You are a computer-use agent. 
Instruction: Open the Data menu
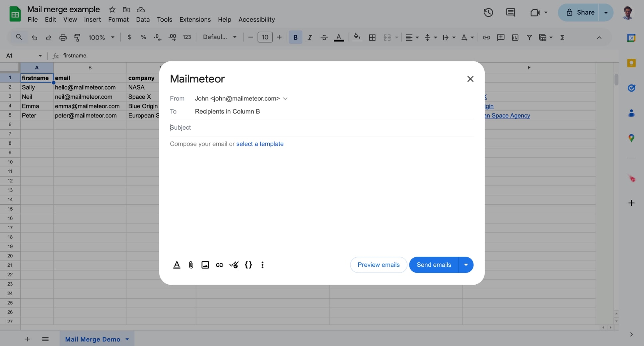click(x=143, y=20)
